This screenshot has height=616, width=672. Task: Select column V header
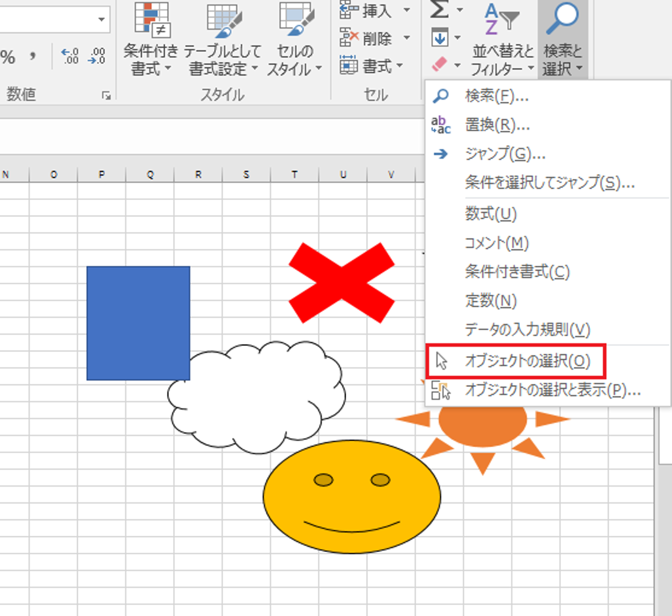point(391,174)
